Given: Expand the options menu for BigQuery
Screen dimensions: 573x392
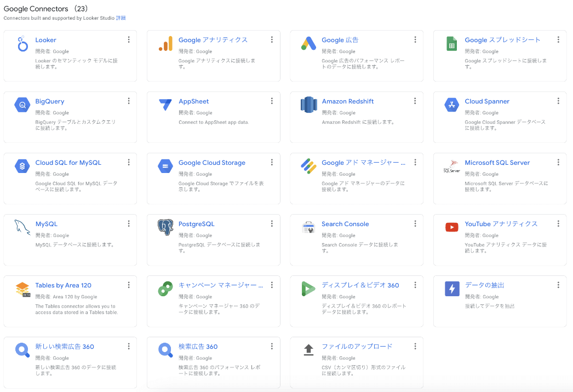Looking at the screenshot, I should (129, 101).
